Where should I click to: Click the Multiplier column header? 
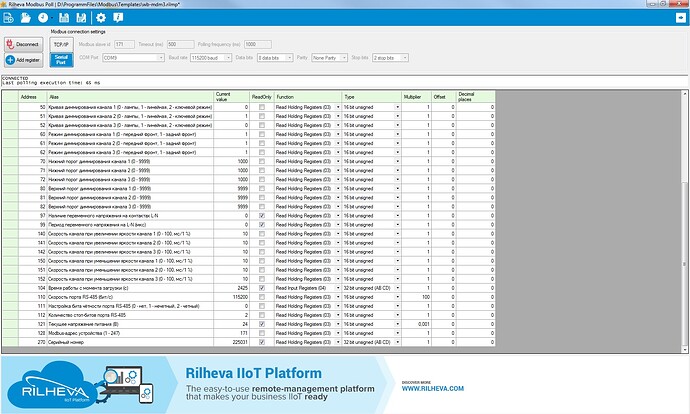(416, 97)
